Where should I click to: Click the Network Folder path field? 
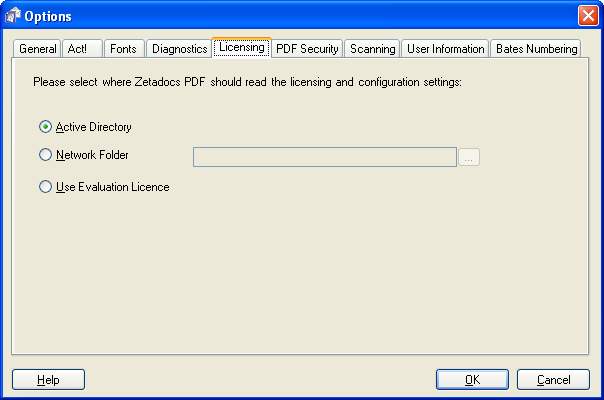[x=325, y=157]
